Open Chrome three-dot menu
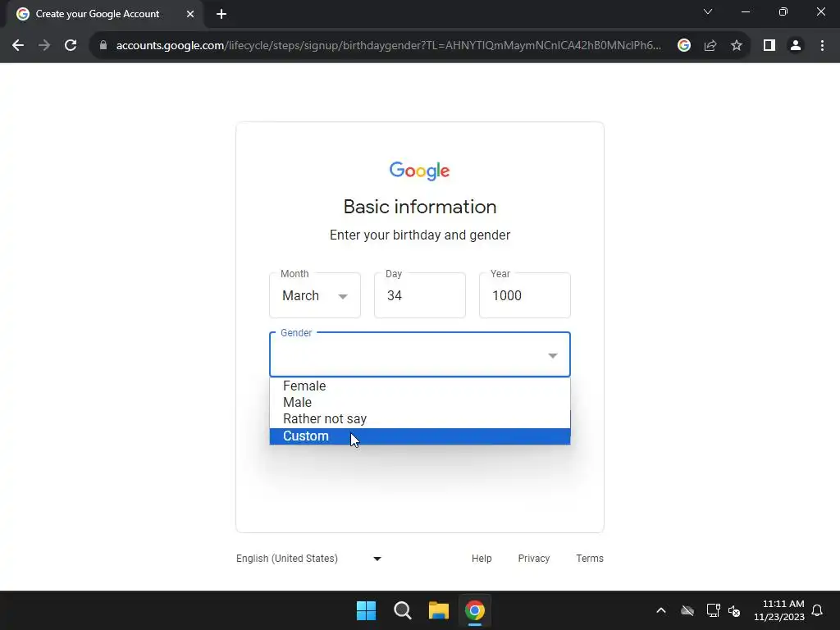Image resolution: width=840 pixels, height=630 pixels. coord(822,46)
